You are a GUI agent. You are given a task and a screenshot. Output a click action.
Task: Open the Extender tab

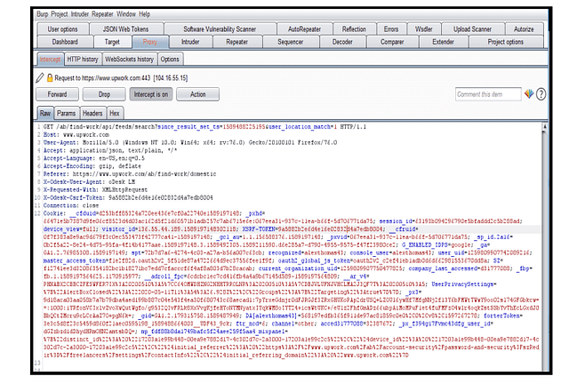(x=443, y=42)
